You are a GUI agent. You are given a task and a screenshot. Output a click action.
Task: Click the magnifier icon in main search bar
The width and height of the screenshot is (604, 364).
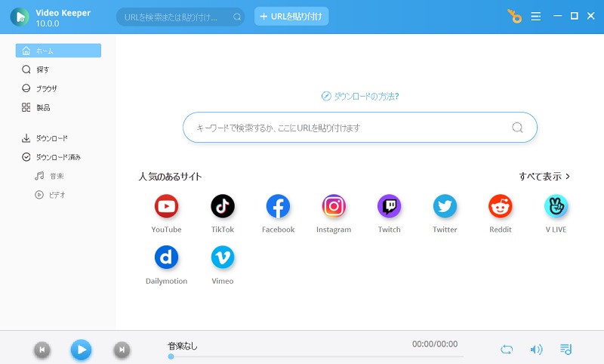click(517, 127)
